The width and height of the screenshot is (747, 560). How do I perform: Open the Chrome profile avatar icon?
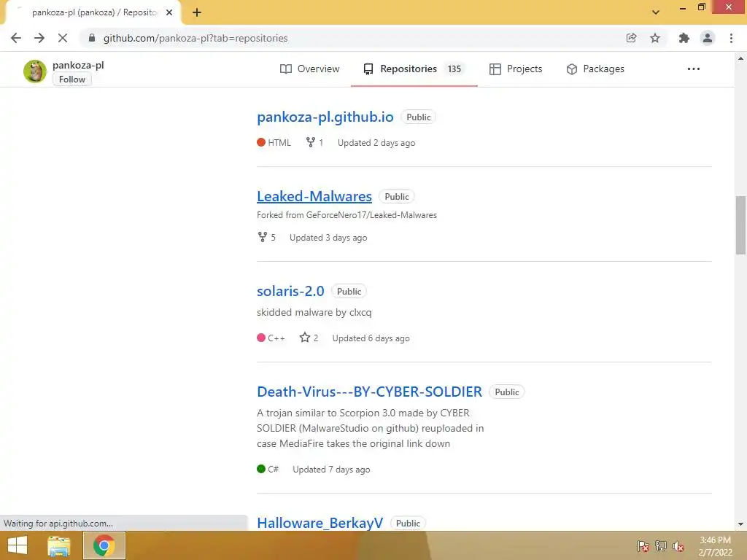[708, 38]
